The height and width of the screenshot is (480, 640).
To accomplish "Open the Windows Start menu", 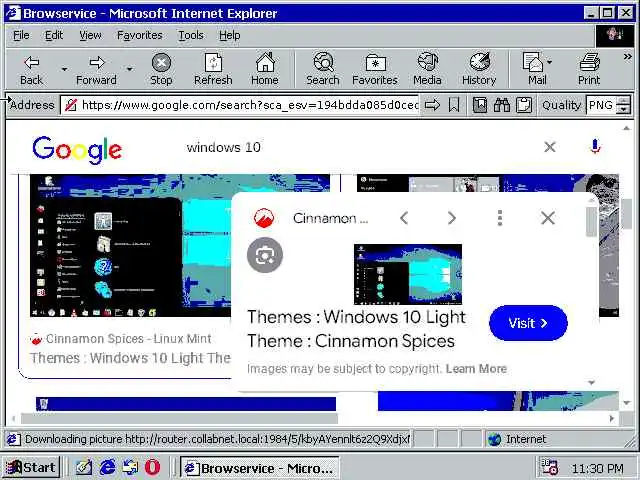I will (x=30, y=467).
